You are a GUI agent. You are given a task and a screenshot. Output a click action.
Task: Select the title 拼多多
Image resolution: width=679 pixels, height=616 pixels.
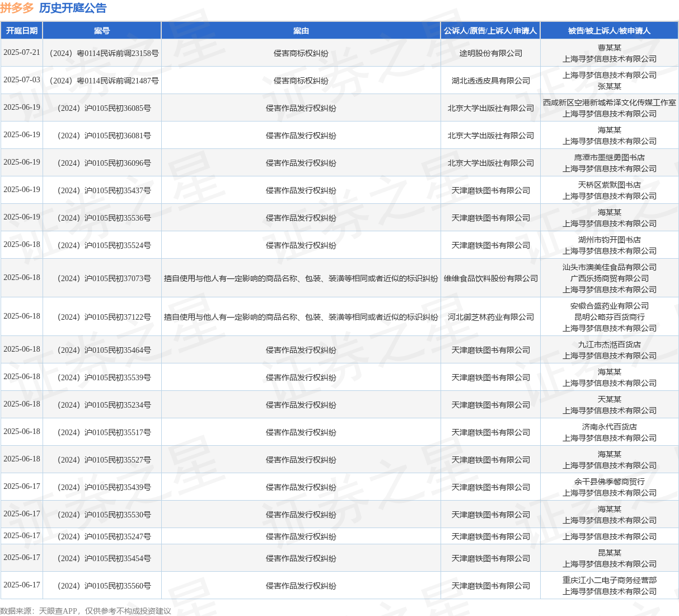17,8
